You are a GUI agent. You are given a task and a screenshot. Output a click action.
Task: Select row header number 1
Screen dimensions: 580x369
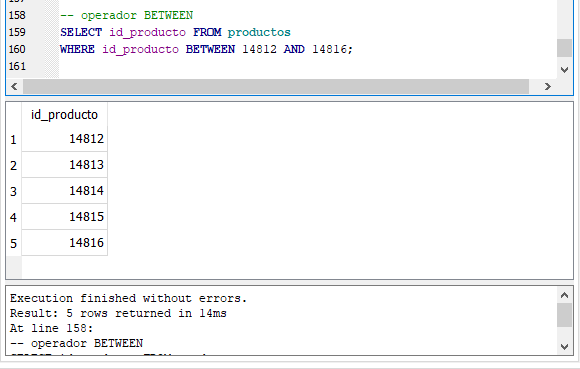(x=14, y=139)
